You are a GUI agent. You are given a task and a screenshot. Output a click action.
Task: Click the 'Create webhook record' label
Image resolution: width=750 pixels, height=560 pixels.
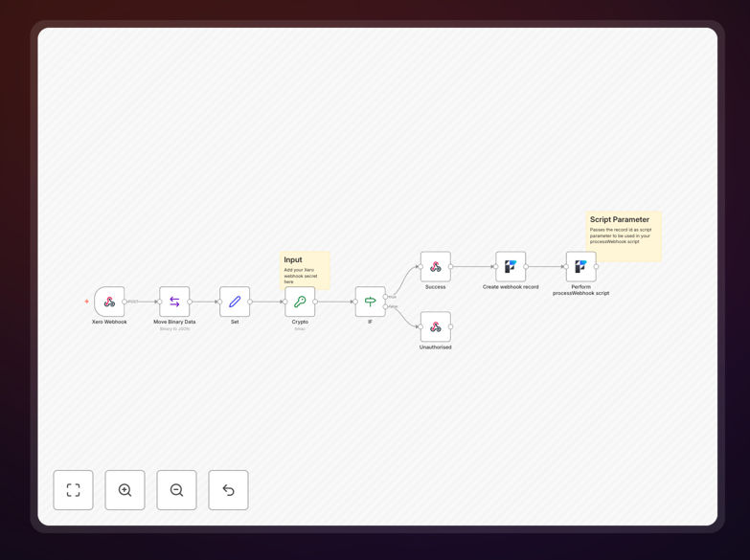[511, 287]
